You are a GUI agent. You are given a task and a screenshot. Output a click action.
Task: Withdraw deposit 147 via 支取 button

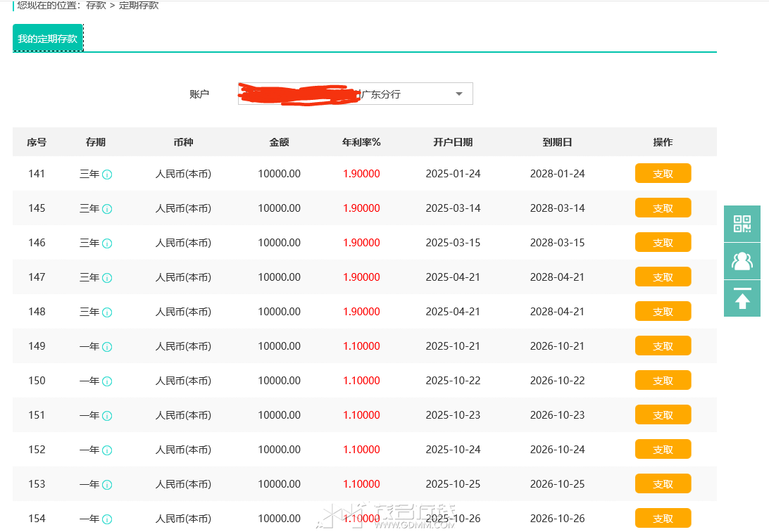(x=663, y=277)
